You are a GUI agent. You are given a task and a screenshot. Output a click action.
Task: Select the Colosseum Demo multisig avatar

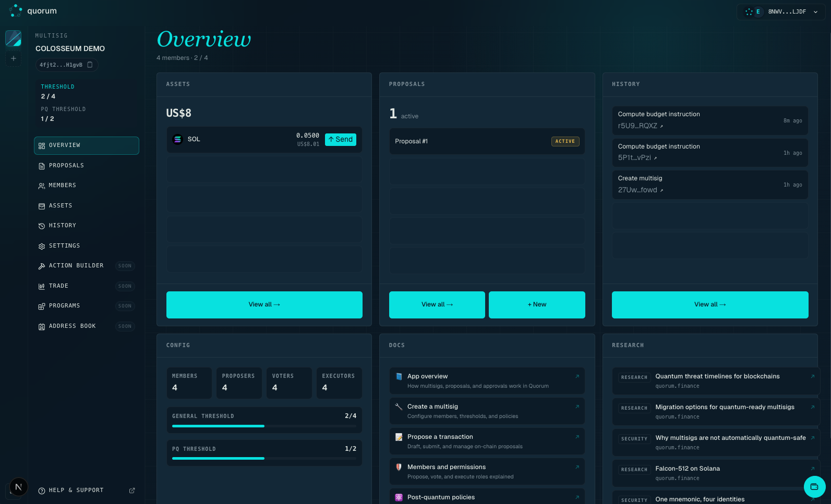click(x=14, y=38)
